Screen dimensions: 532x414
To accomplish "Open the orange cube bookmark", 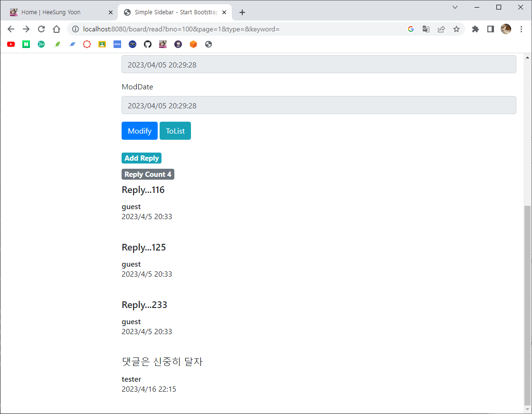I will (x=193, y=44).
